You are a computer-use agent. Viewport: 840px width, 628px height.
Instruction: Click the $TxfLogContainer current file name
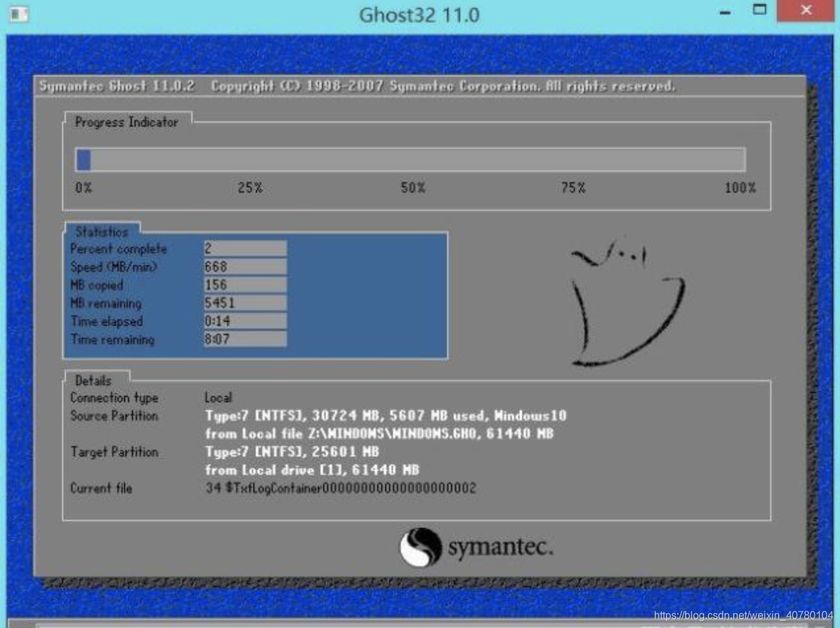(340, 489)
